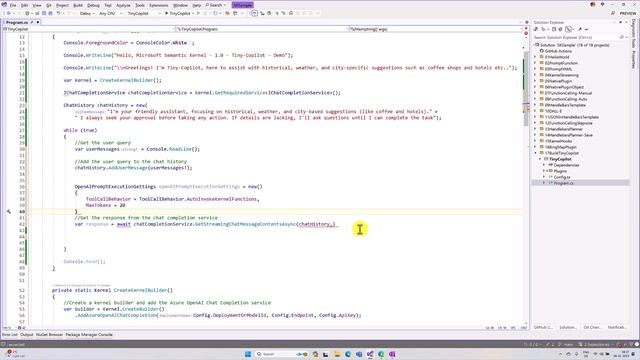The width and height of the screenshot is (640, 360).
Task: Open the Window menu
Action: 180,5
